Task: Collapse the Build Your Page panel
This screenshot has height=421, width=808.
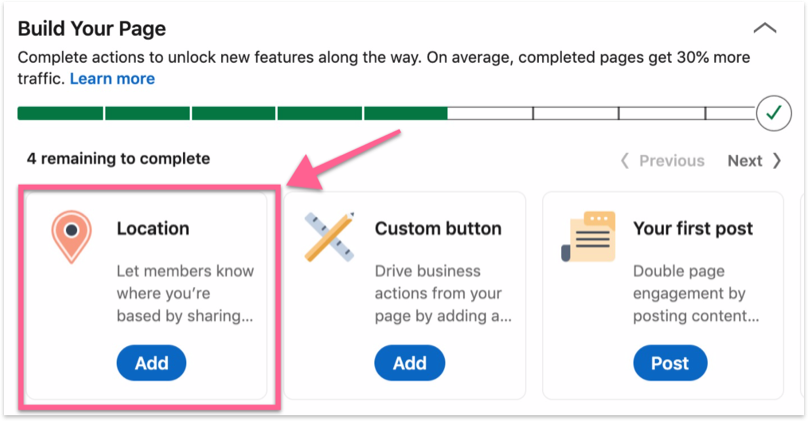Action: click(764, 29)
